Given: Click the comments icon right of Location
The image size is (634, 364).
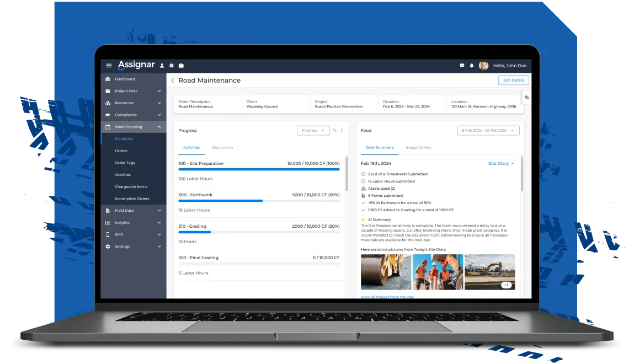Looking at the screenshot, I should tap(526, 98).
